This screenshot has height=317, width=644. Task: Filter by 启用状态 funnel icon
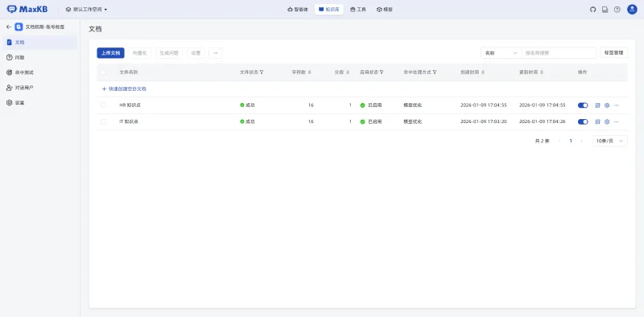point(382,72)
